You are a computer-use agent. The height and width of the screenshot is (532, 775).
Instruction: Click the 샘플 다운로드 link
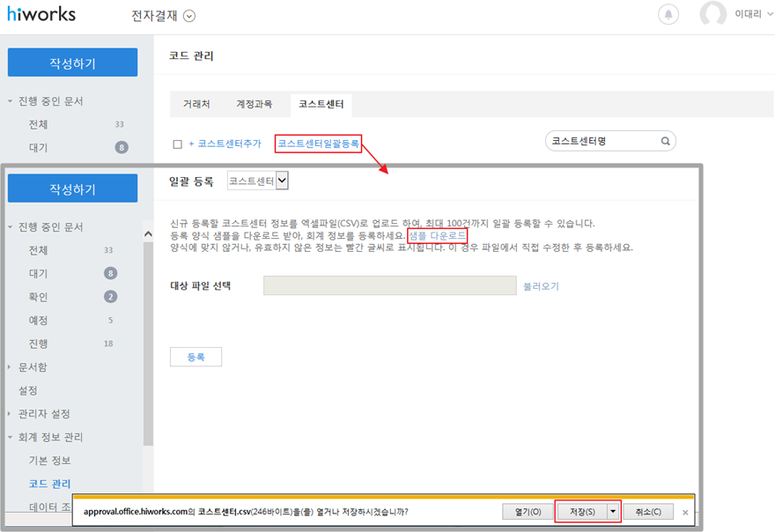click(437, 236)
